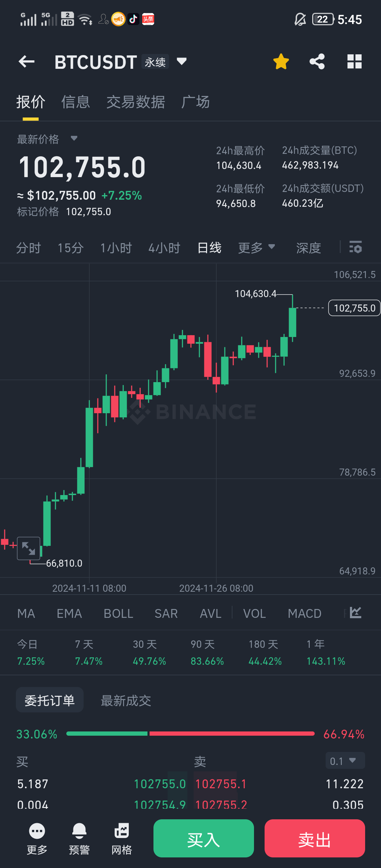The height and width of the screenshot is (868, 381).
Task: Tap the 102,755.0 current price label on chart
Action: [355, 308]
